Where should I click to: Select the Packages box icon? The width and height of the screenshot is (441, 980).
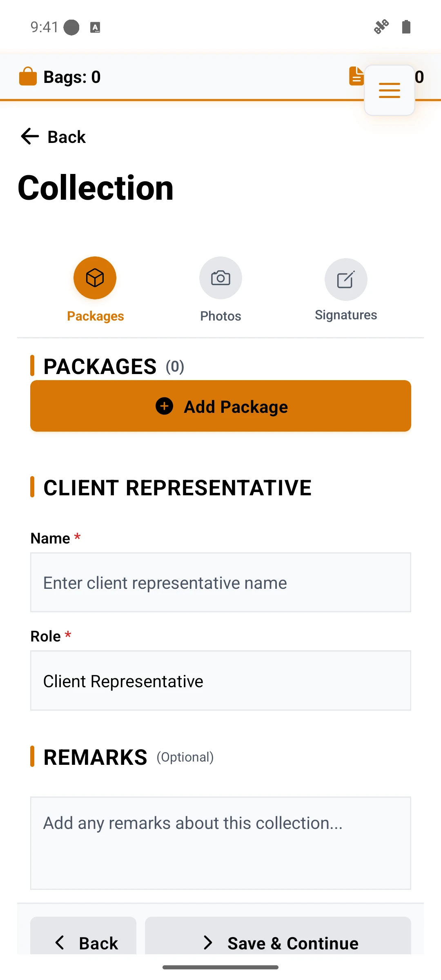(95, 278)
